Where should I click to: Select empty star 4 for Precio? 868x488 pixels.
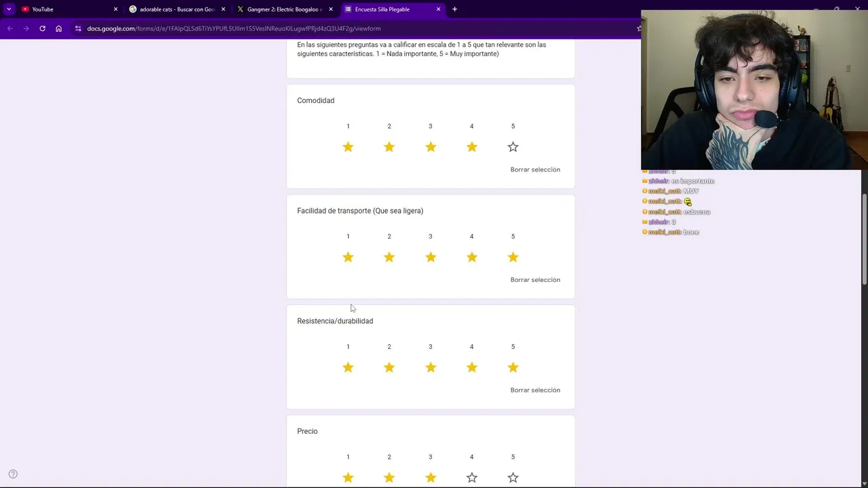tap(472, 478)
